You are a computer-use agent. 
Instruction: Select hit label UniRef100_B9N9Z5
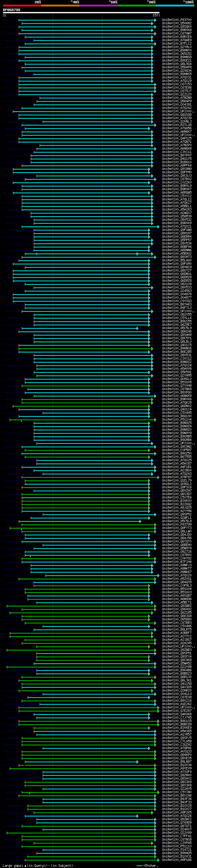click(176, 423)
